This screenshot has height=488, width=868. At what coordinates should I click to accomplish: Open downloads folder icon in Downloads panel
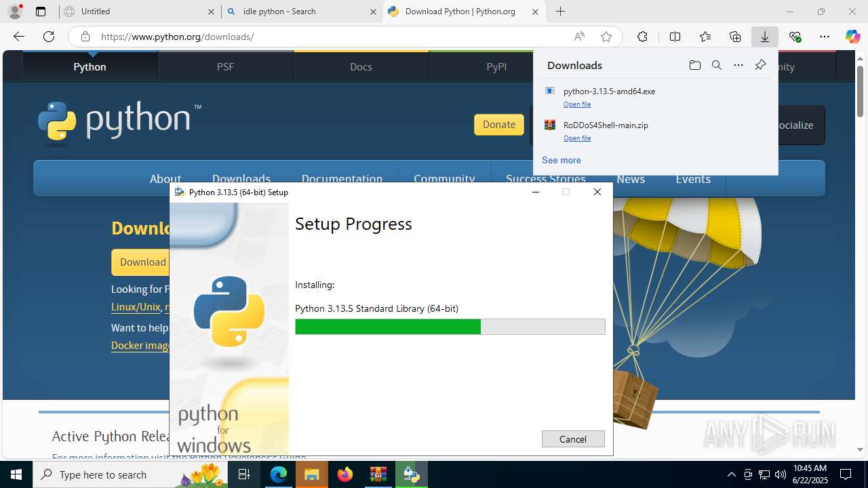coord(695,65)
